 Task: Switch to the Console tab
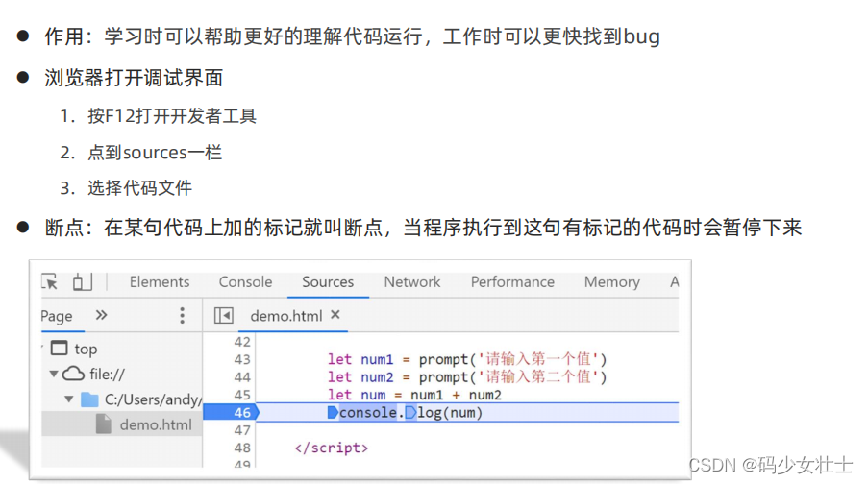(x=245, y=281)
